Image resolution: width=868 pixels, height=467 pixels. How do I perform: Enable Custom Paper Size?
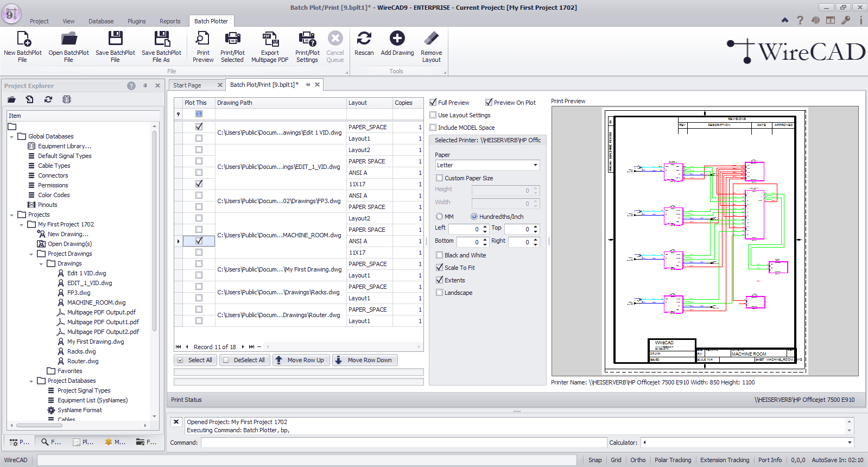(440, 178)
